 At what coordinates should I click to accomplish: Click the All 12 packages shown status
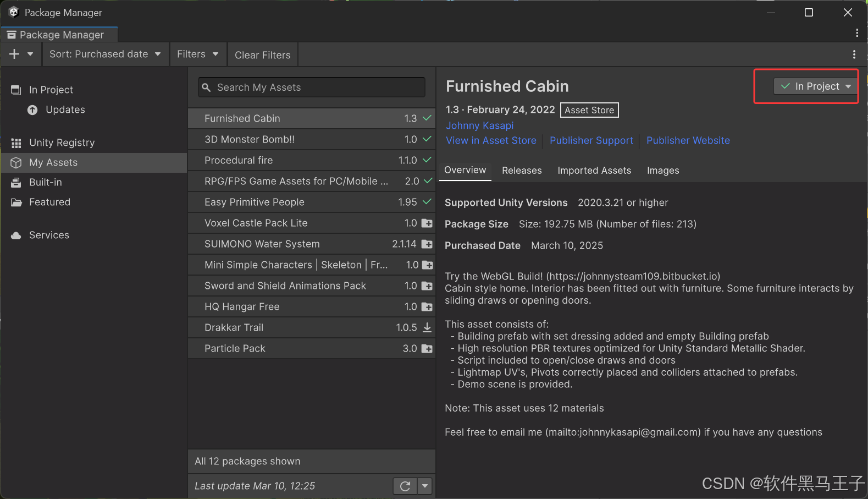pyautogui.click(x=247, y=461)
